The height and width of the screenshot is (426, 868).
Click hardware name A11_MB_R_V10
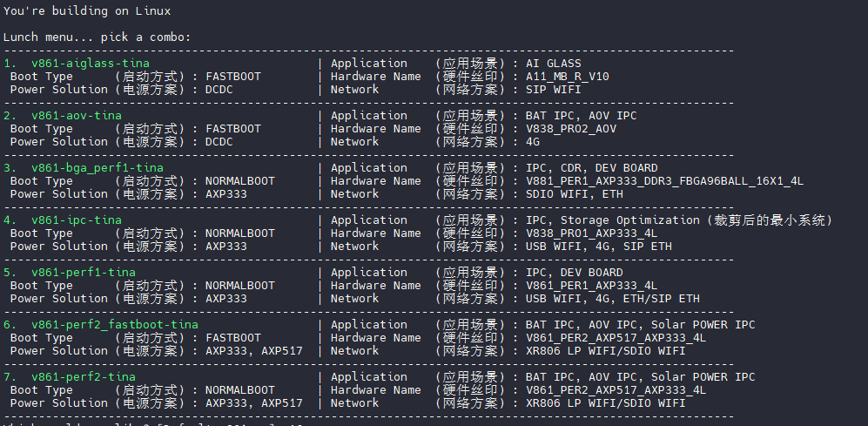[567, 77]
